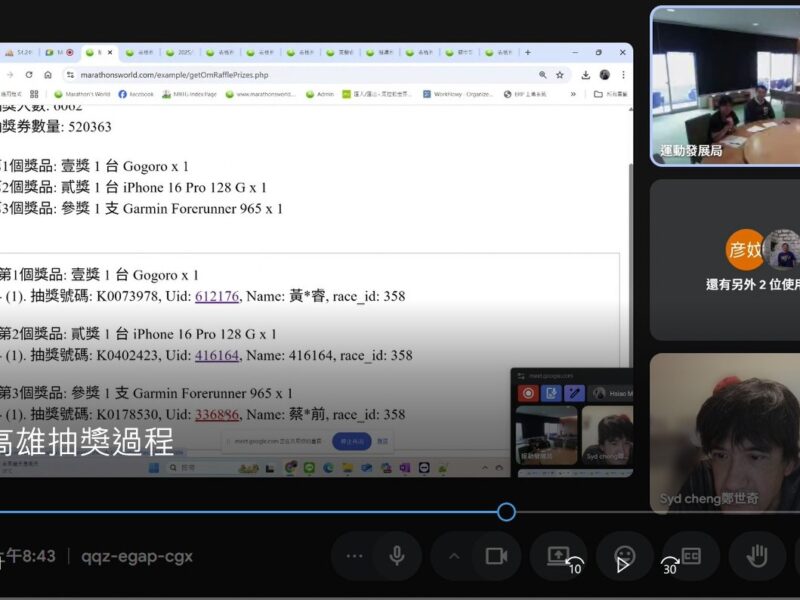This screenshot has width=800, height=600.
Task: Open the Windows Start button
Action: point(154,468)
